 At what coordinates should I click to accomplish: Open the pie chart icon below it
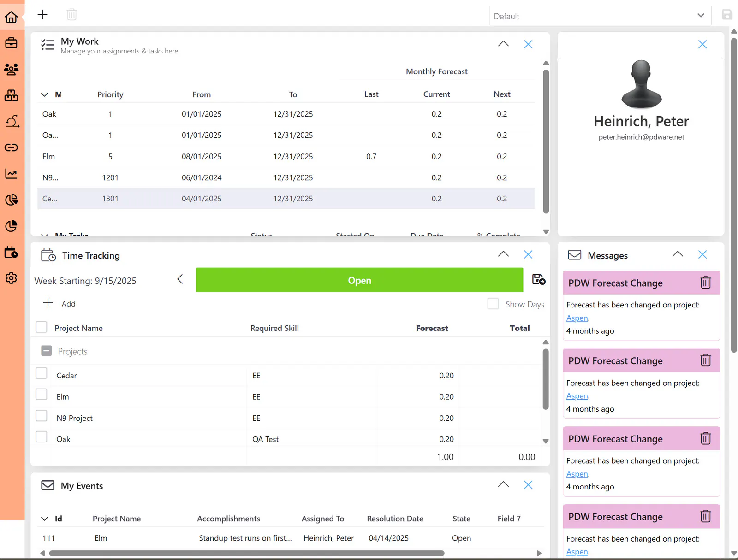point(11,226)
